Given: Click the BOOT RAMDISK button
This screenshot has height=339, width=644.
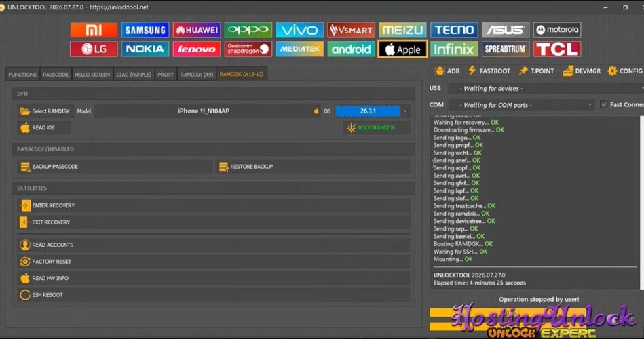Looking at the screenshot, I should pos(376,127).
